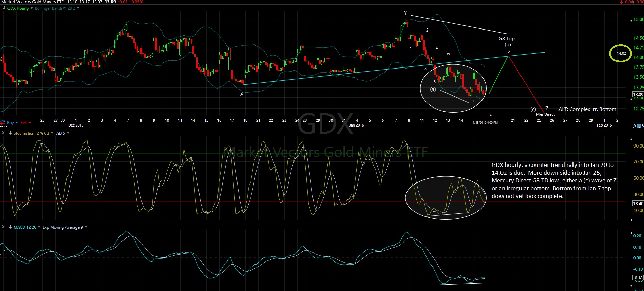The width and height of the screenshot is (644, 291).
Task: Click the Buy button
Action: [10, 123]
